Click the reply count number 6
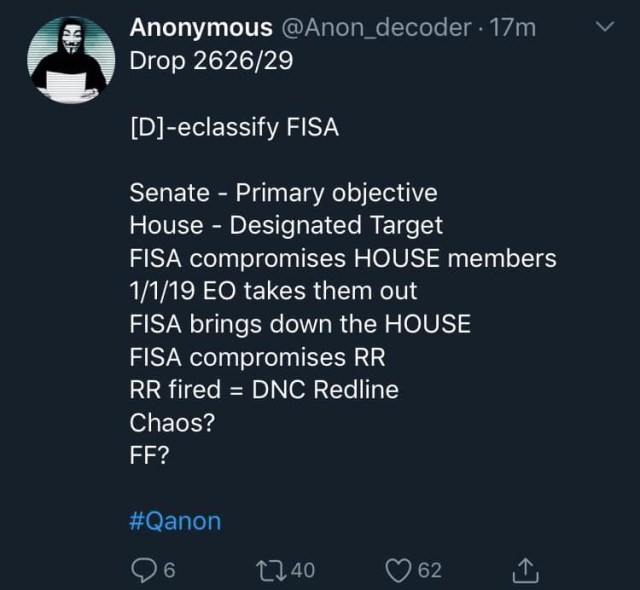Viewport: 640px width, 590px height. (x=169, y=570)
